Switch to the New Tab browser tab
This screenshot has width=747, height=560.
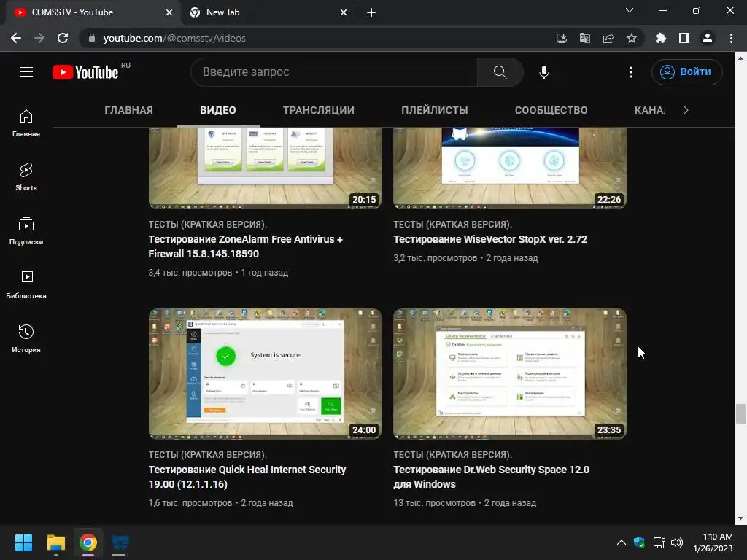[x=267, y=12]
